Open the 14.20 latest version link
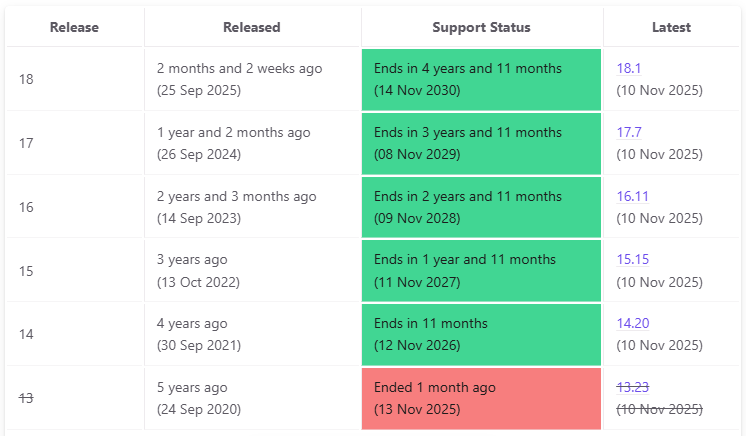This screenshot has width=746, height=436. (x=632, y=324)
